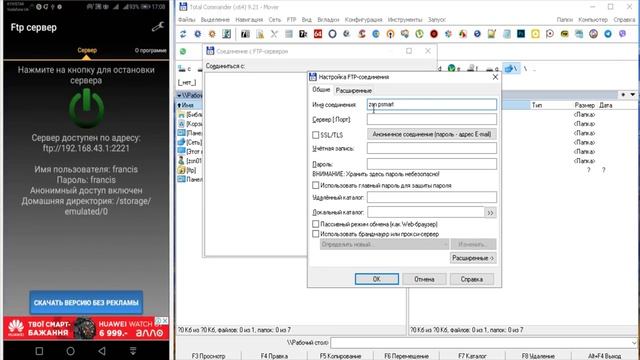The width and height of the screenshot is (640, 360).
Task: Click OK in FTP connection settings
Action: [x=377, y=279]
